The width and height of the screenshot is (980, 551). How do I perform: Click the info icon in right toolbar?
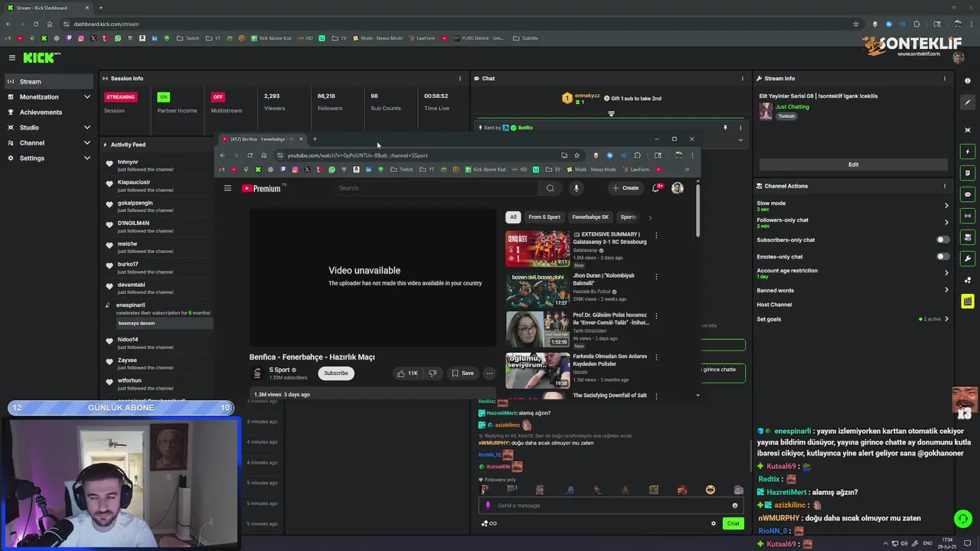coord(968,81)
